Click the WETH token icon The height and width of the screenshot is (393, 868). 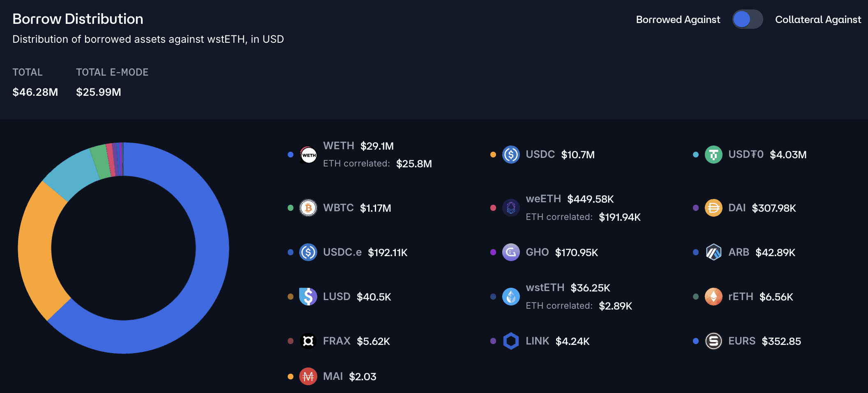pos(308,155)
